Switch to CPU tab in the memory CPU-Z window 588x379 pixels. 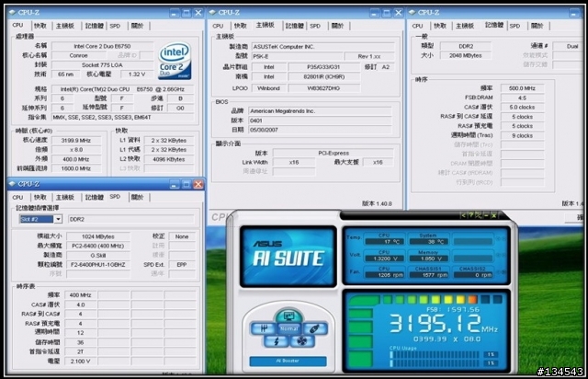click(417, 26)
